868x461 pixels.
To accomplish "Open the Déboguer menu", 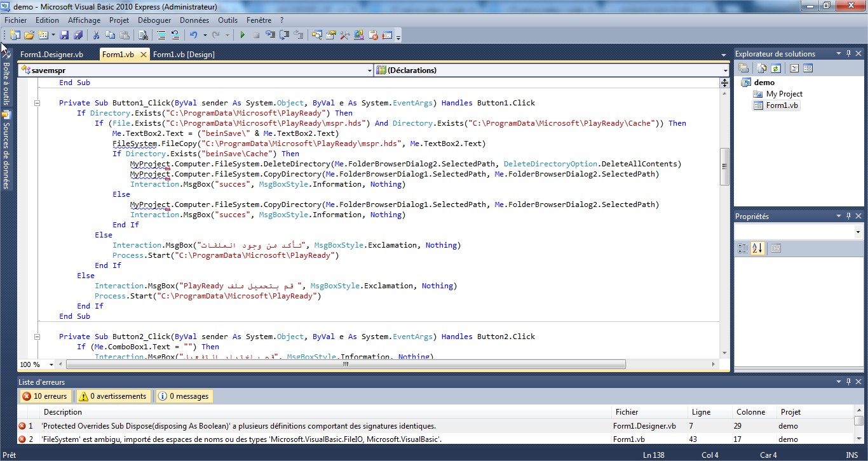I will point(154,20).
